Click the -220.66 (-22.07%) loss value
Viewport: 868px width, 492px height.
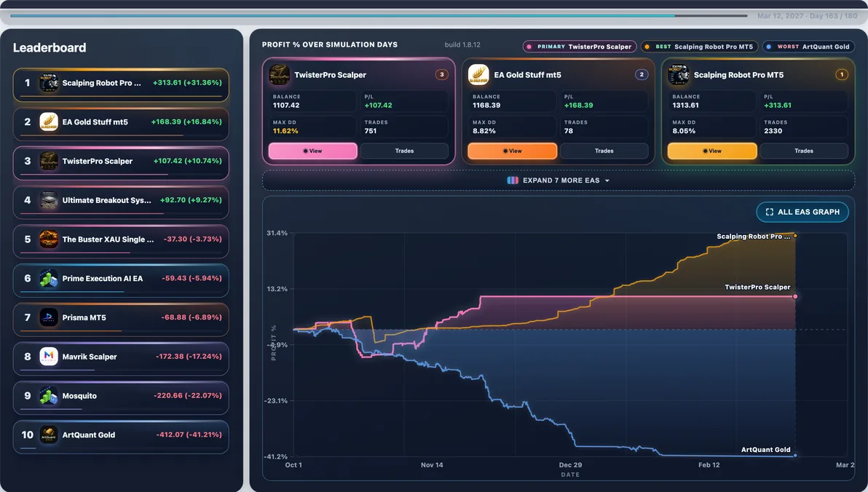[x=188, y=395]
